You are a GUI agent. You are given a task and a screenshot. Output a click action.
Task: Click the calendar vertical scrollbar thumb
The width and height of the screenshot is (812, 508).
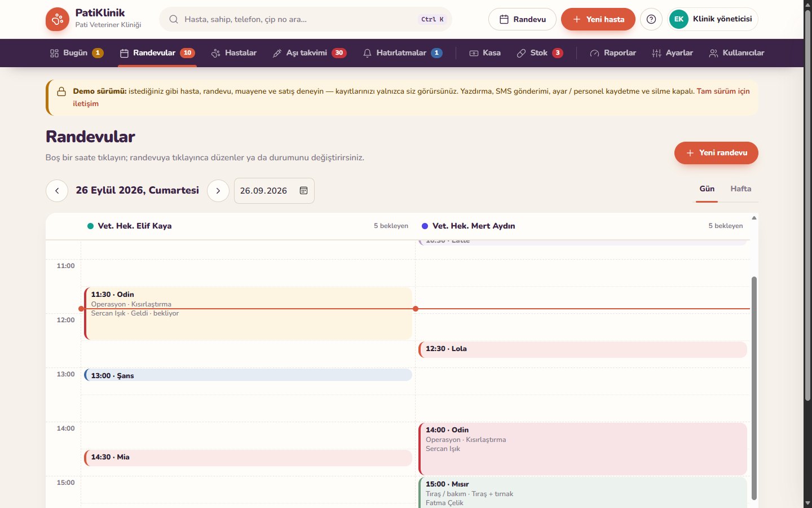point(754,388)
